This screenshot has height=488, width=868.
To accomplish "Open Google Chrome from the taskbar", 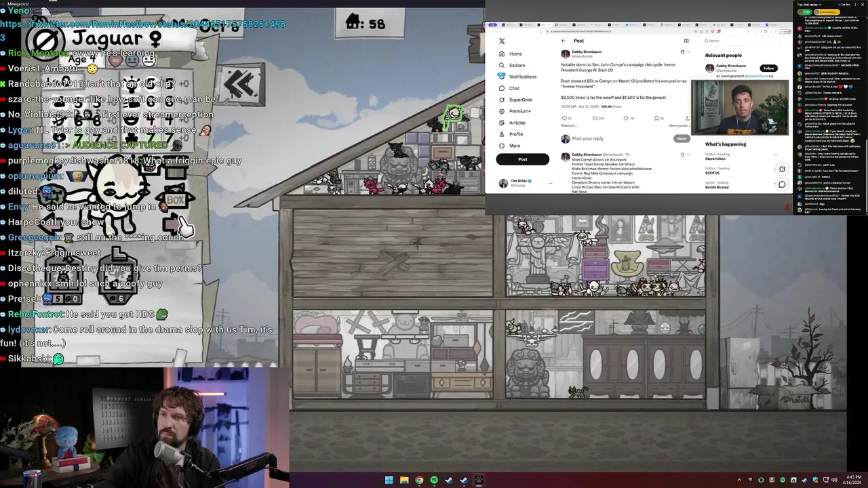I will pos(419,481).
